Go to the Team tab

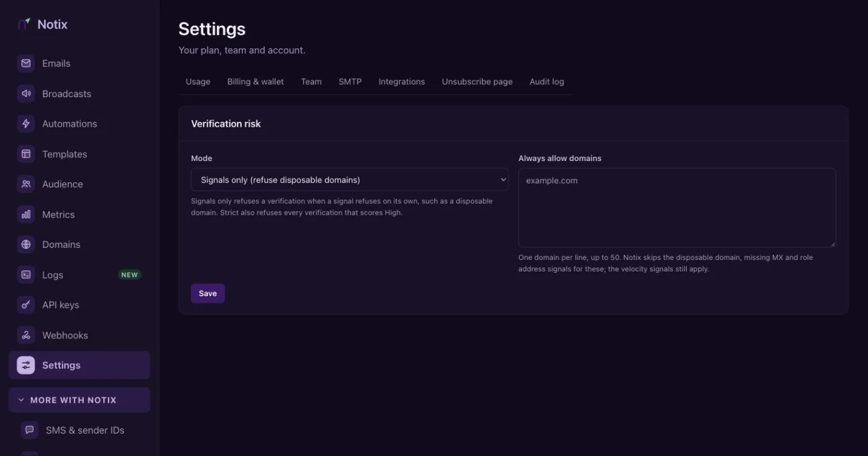[x=311, y=81]
